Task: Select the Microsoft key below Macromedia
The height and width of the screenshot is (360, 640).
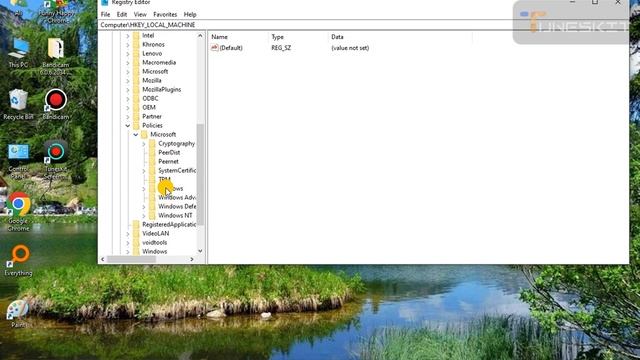Action: [155, 71]
